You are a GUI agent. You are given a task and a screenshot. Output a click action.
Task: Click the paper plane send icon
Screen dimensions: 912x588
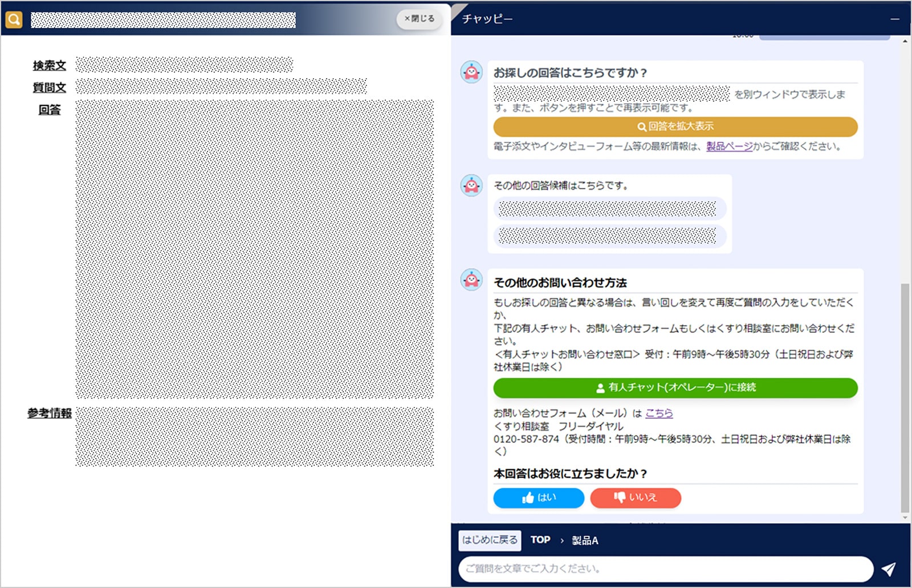tap(889, 568)
